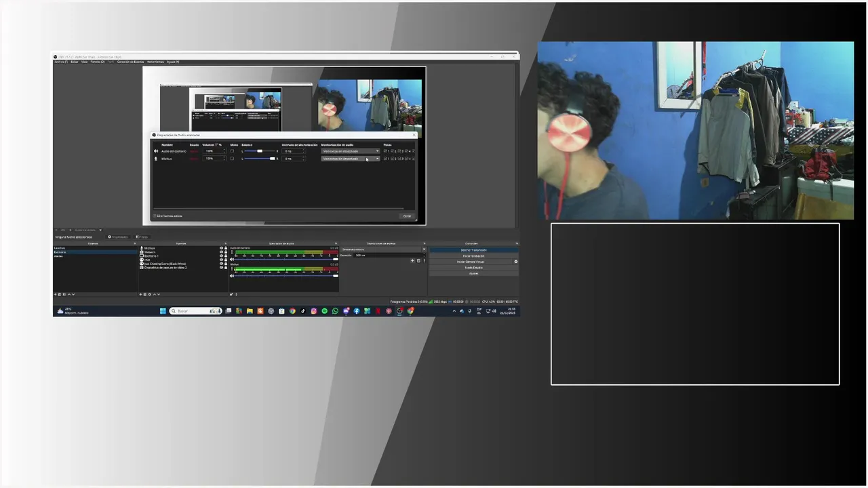This screenshot has height=488, width=868.
Task: Check Mono for Audio del escritorio
Action: pos(232,151)
